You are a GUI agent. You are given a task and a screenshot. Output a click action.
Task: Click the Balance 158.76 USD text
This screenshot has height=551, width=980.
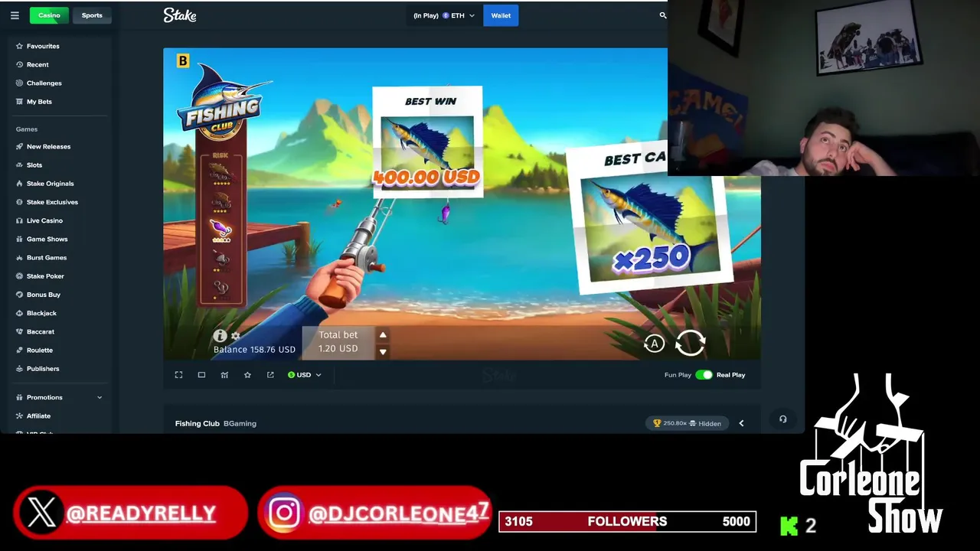254,350
